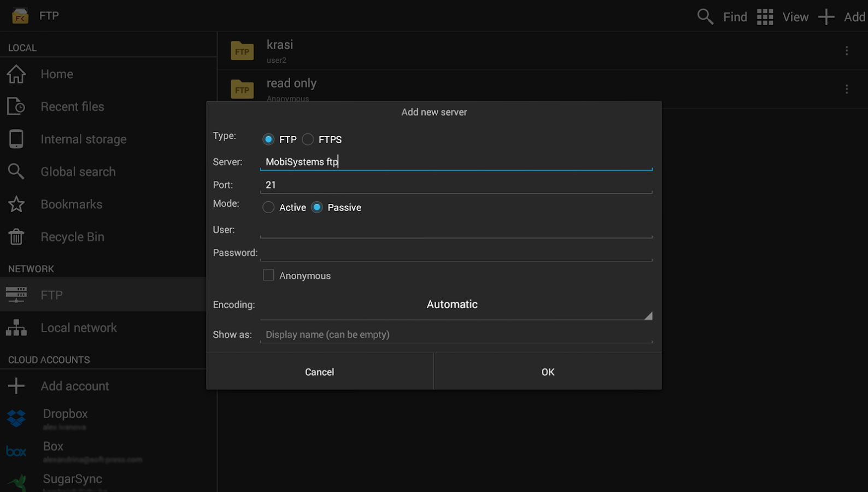This screenshot has height=492, width=868.
Task: Click the Cancel button
Action: pos(320,372)
